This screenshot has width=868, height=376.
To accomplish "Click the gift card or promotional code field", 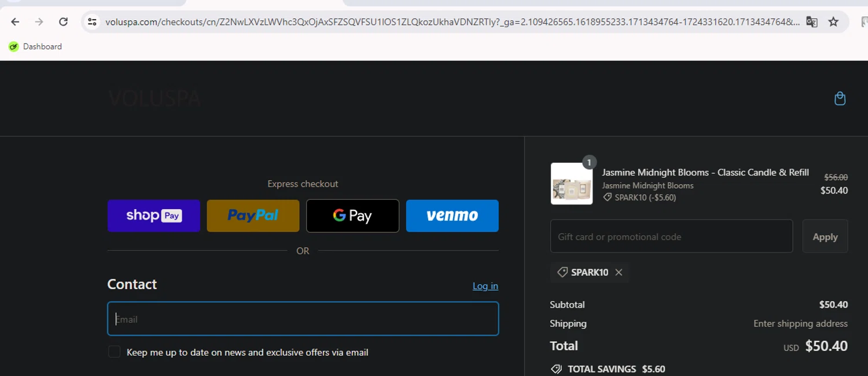I will (671, 236).
